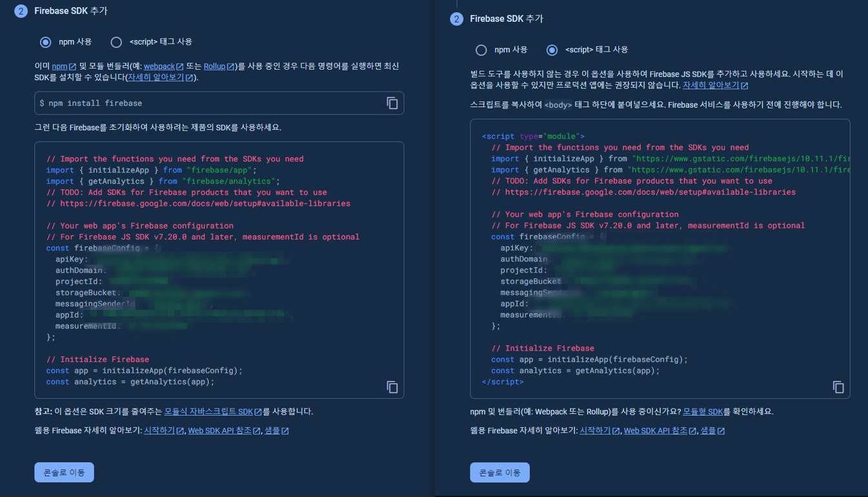Viewport: 868px width, 497px height.
Task: Click 'const firebaseConfig' line in right panel
Action: tap(548, 237)
